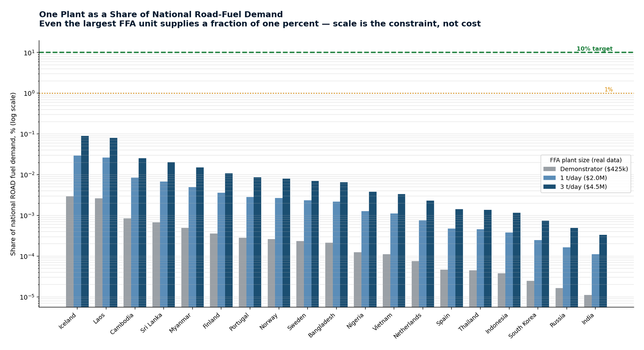Click the Spain axis label
Image resolution: width=644 pixels, height=350 pixels.
[444, 319]
